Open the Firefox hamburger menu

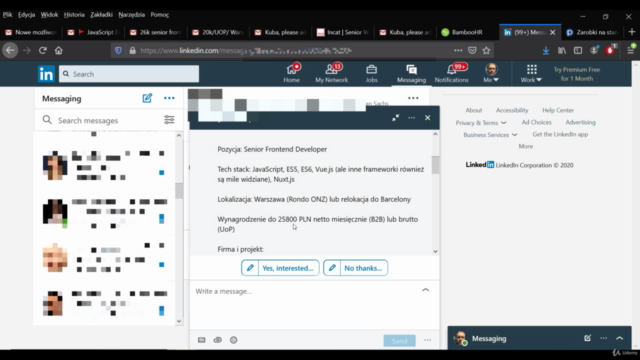(x=631, y=51)
